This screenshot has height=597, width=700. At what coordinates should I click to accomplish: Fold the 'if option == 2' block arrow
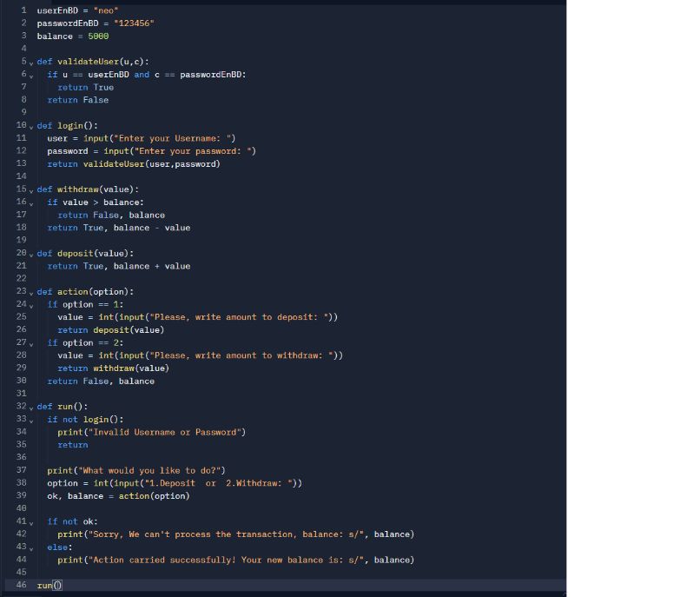pyautogui.click(x=31, y=344)
